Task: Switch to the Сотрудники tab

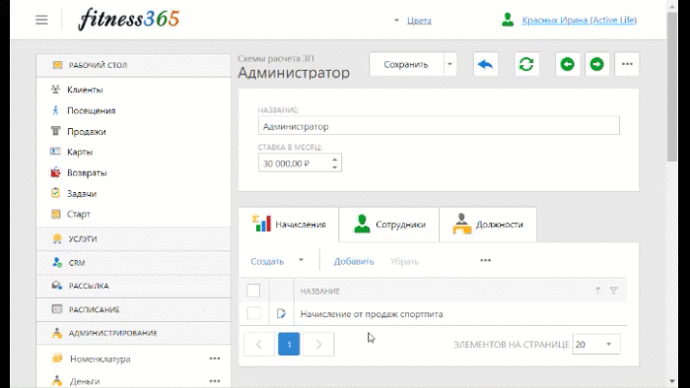Action: [389, 224]
